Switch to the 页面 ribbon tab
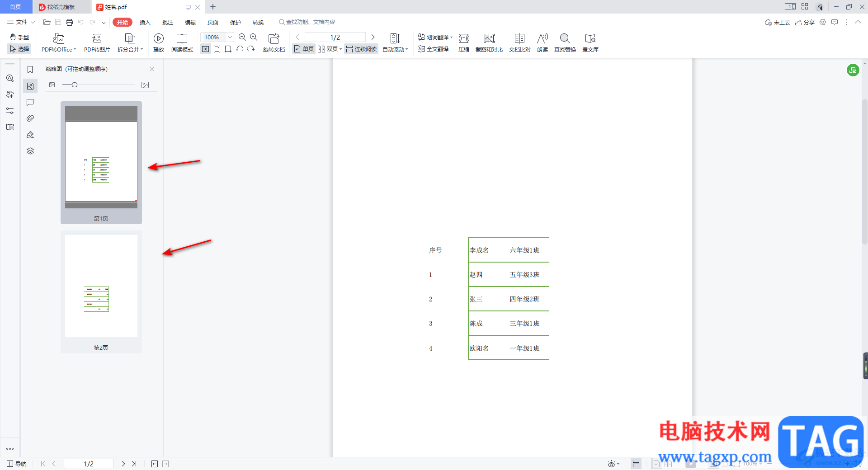868x470 pixels. [x=213, y=22]
